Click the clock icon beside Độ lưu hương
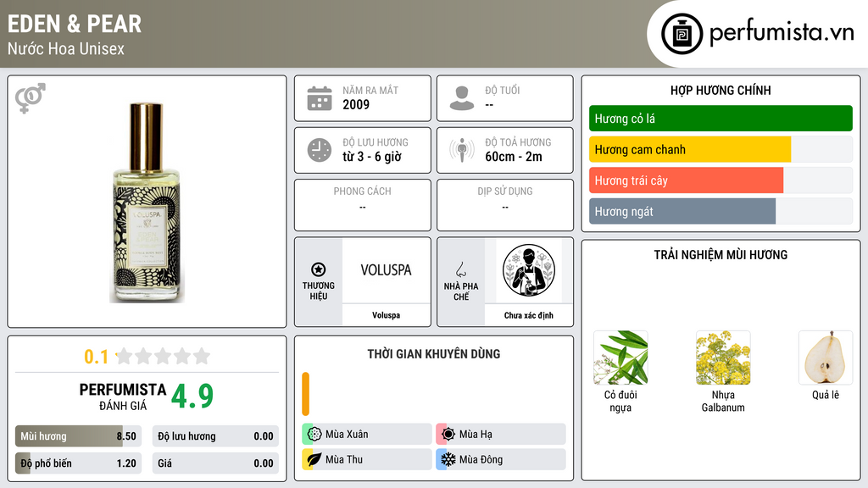 pyautogui.click(x=320, y=150)
